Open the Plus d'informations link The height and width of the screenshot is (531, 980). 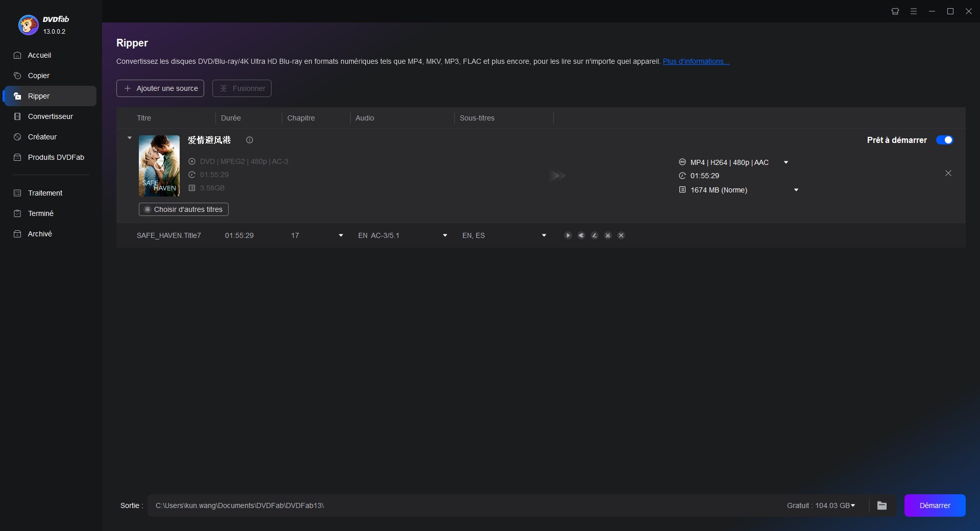tap(696, 61)
